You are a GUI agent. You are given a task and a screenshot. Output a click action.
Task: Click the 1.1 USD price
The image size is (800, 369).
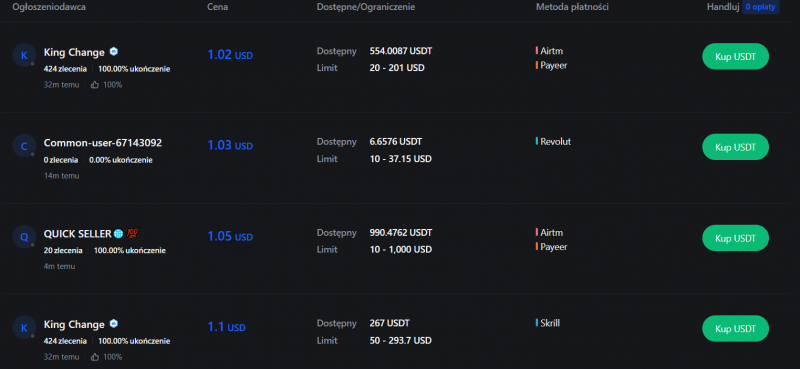coord(227,327)
